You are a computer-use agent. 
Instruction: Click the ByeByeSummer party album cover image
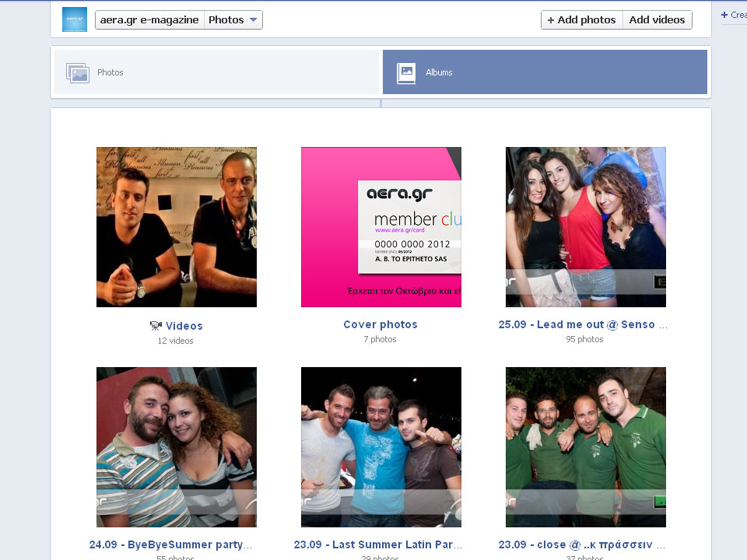(176, 446)
